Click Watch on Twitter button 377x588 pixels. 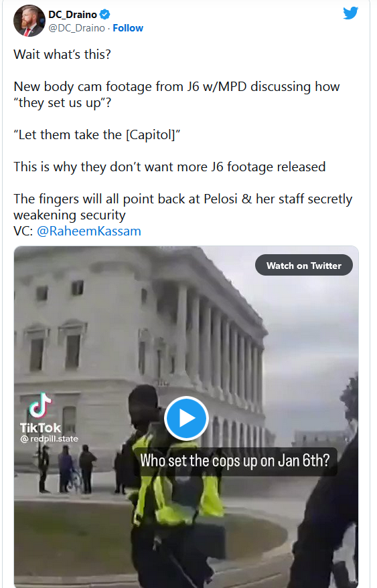tap(304, 266)
